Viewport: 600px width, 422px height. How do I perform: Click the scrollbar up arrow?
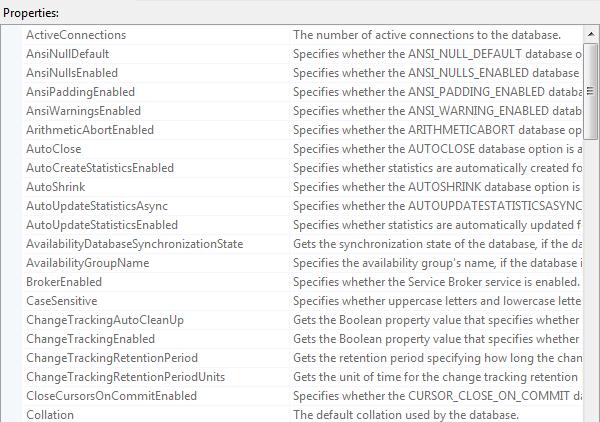tap(591, 34)
